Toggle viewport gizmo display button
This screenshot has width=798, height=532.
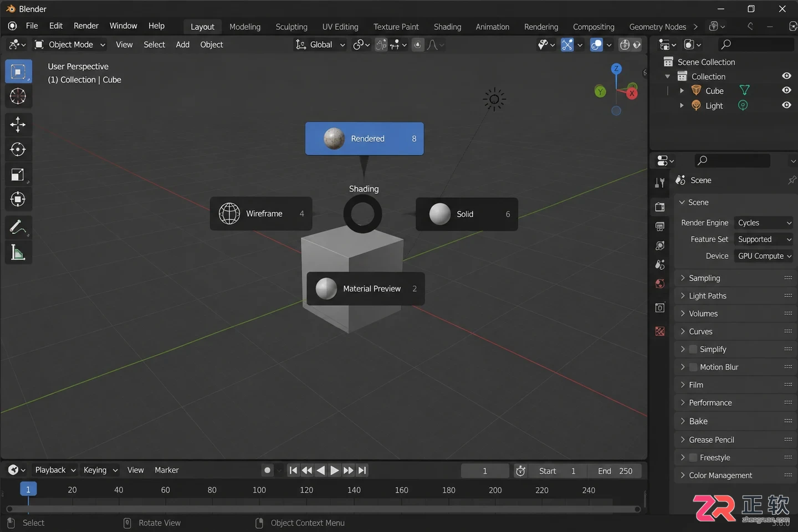(x=567, y=45)
